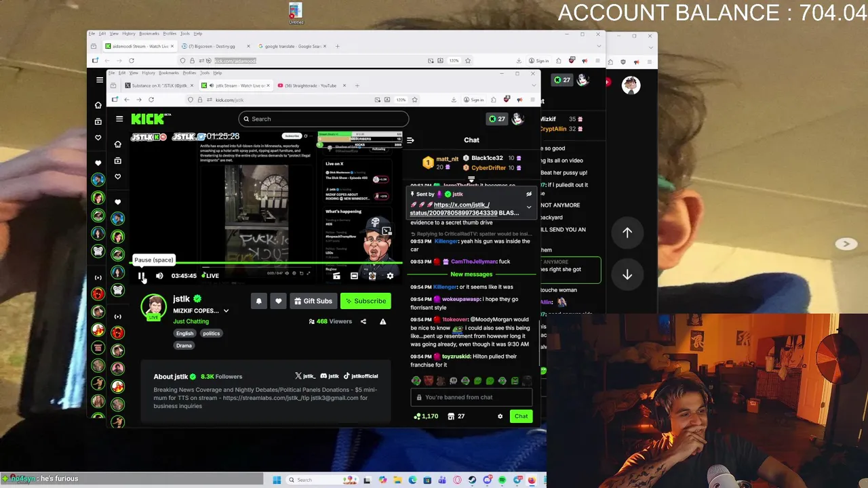Image resolution: width=868 pixels, height=488 pixels.
Task: Expand the MIZKIF COPES stream title
Action: (x=226, y=311)
